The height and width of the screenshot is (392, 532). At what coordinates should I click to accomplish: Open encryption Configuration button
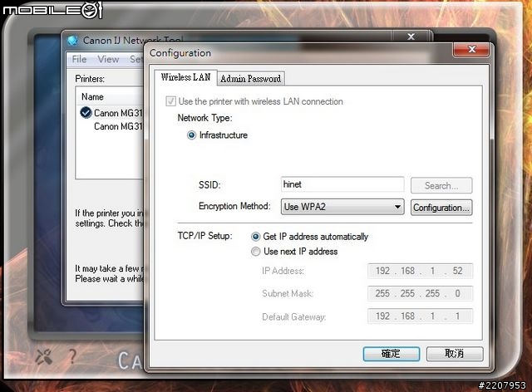pyautogui.click(x=441, y=207)
